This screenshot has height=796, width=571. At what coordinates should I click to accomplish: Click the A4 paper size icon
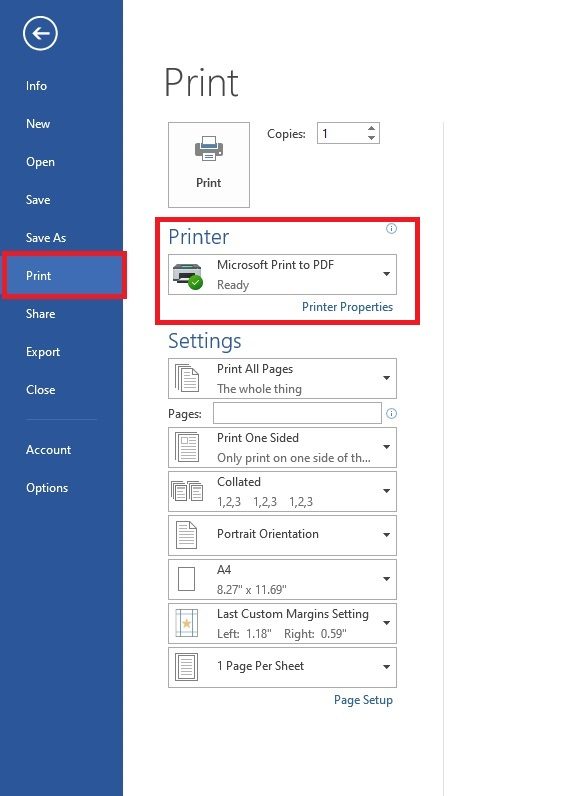[186, 579]
